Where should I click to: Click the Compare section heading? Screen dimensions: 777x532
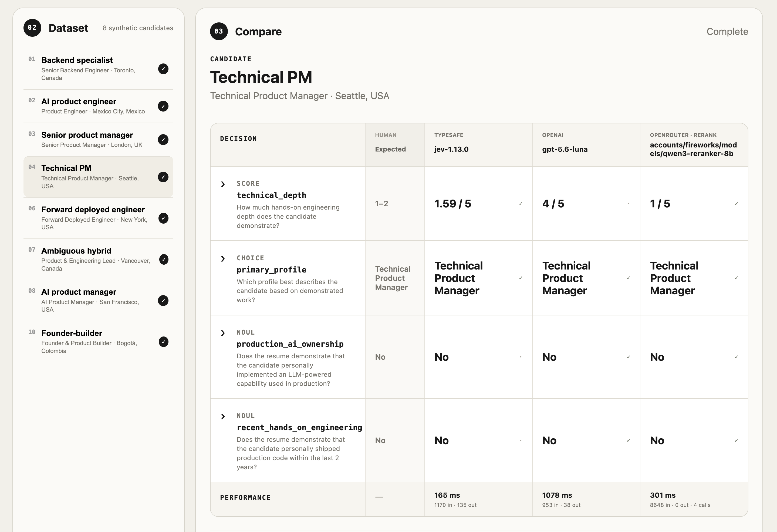pyautogui.click(x=258, y=32)
